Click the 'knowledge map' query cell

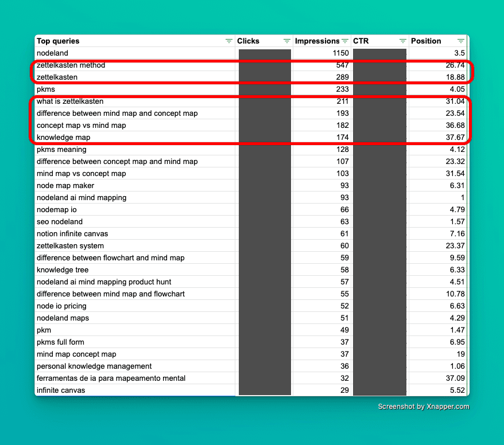[135, 138]
